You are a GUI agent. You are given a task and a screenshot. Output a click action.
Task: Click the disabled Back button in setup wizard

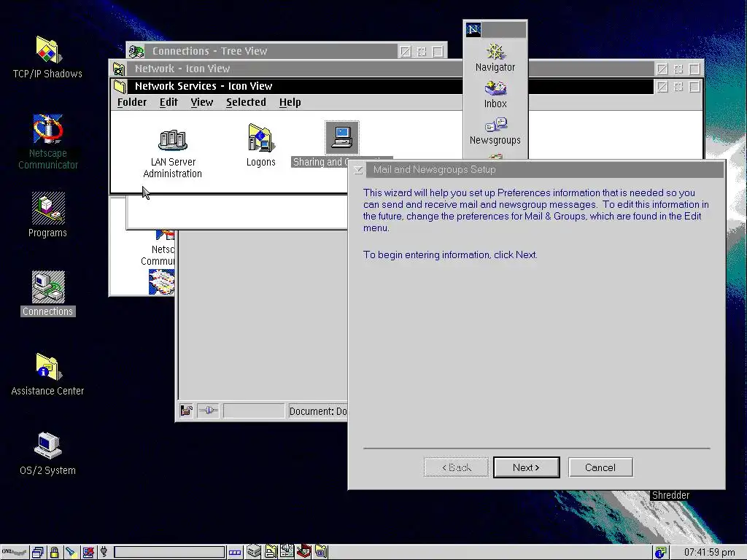click(x=457, y=467)
